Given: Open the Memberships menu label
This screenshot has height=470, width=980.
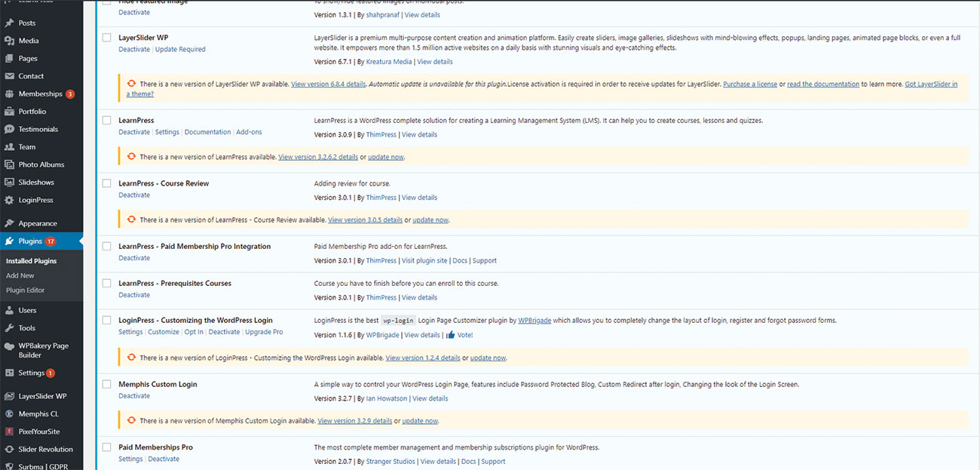Looking at the screenshot, I should pyautogui.click(x=41, y=94).
